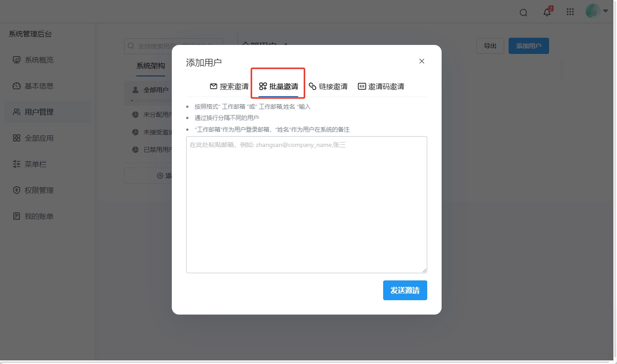Screen dimensions: 617x364
Task: Open the notifications bell with badge 2
Action: pyautogui.click(x=547, y=12)
